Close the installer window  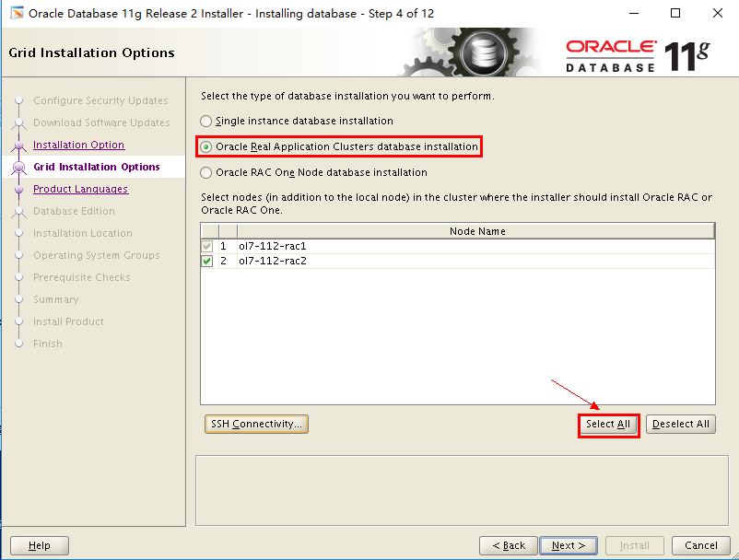[717, 13]
